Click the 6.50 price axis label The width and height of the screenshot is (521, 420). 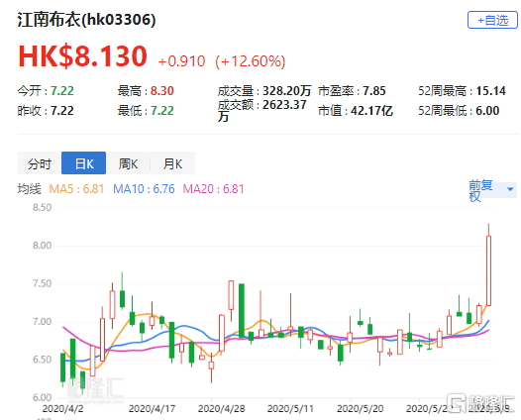point(42,360)
